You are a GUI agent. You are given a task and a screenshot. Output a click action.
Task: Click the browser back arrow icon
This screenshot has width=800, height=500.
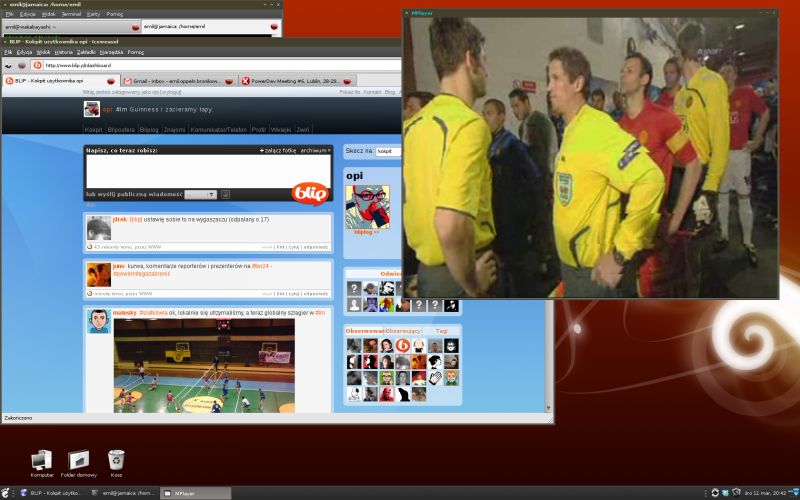coord(8,65)
